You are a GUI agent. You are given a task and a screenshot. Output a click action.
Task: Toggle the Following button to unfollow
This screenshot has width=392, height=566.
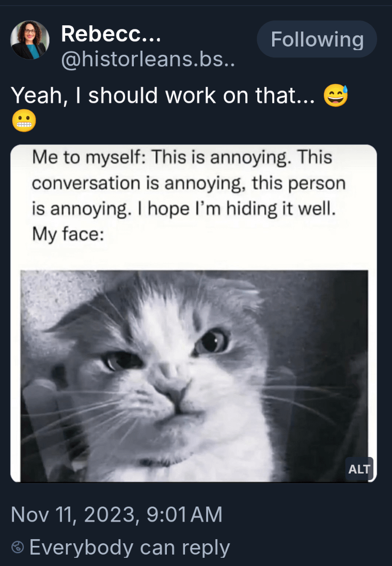point(317,39)
